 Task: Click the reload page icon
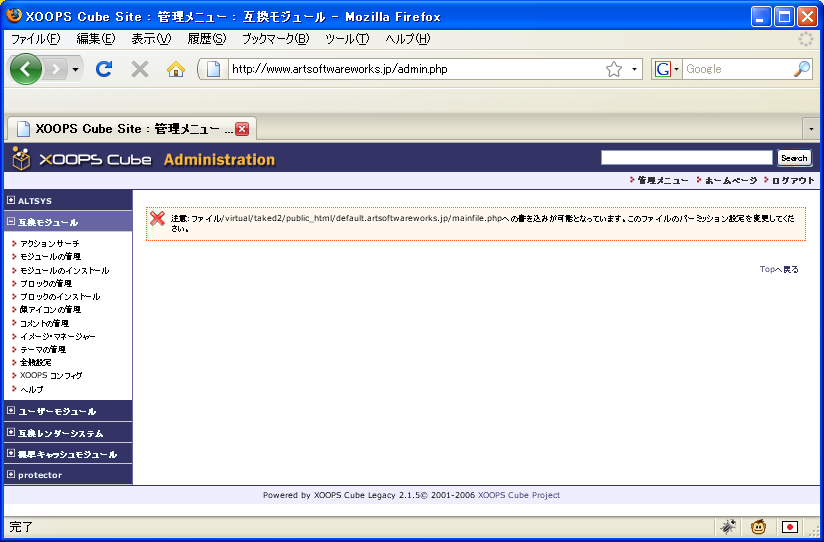point(103,69)
